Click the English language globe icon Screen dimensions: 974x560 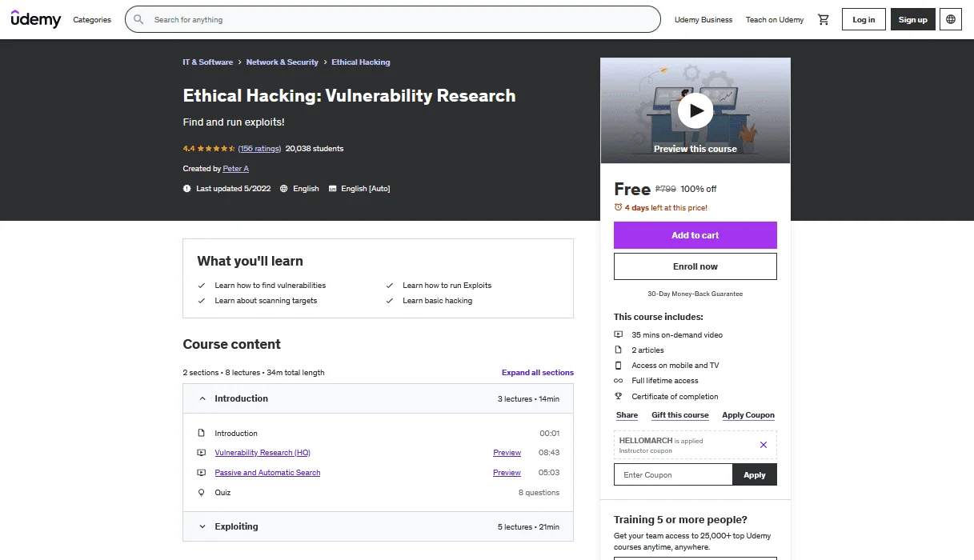click(283, 189)
